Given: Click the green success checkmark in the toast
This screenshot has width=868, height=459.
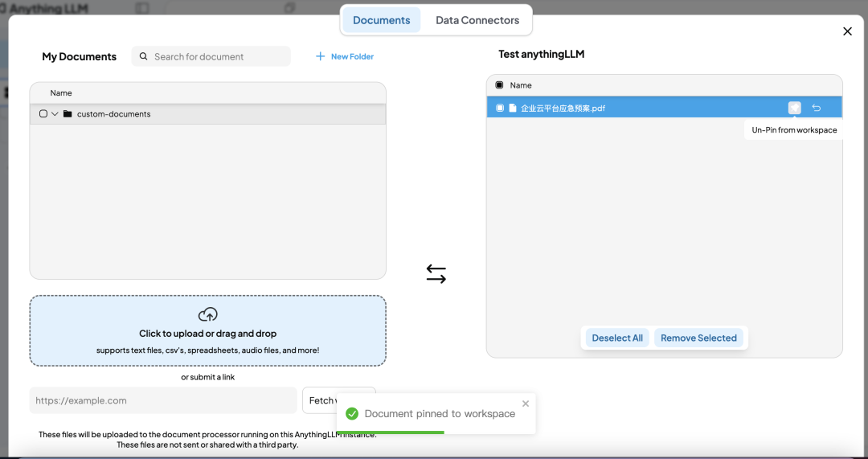Looking at the screenshot, I should click(352, 414).
